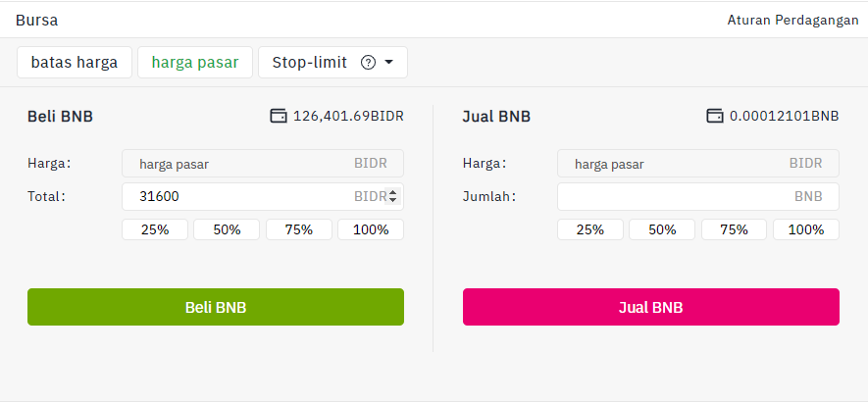The image size is (868, 404).
Task: Select the harga pasar tab
Action: point(195,62)
